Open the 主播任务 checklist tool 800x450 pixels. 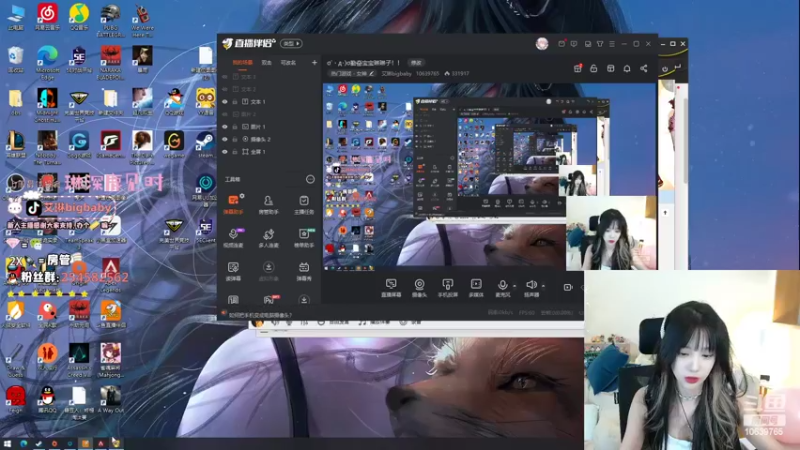pos(304,204)
